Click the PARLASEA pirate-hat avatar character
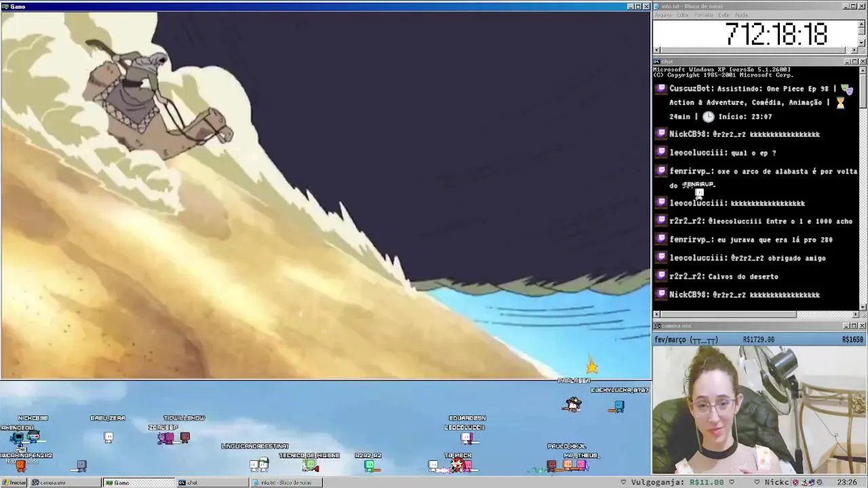The image size is (868, 488). click(x=572, y=405)
